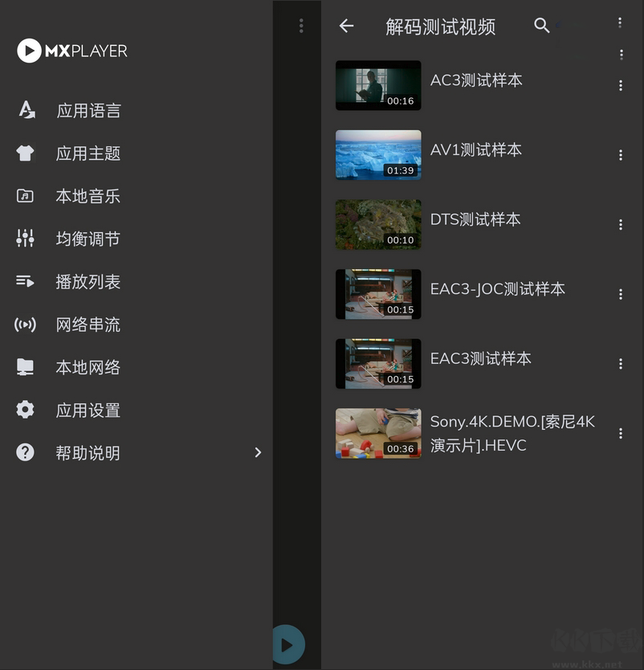This screenshot has height=670, width=644.
Task: Expand the 帮助说明 chevron
Action: tap(258, 452)
